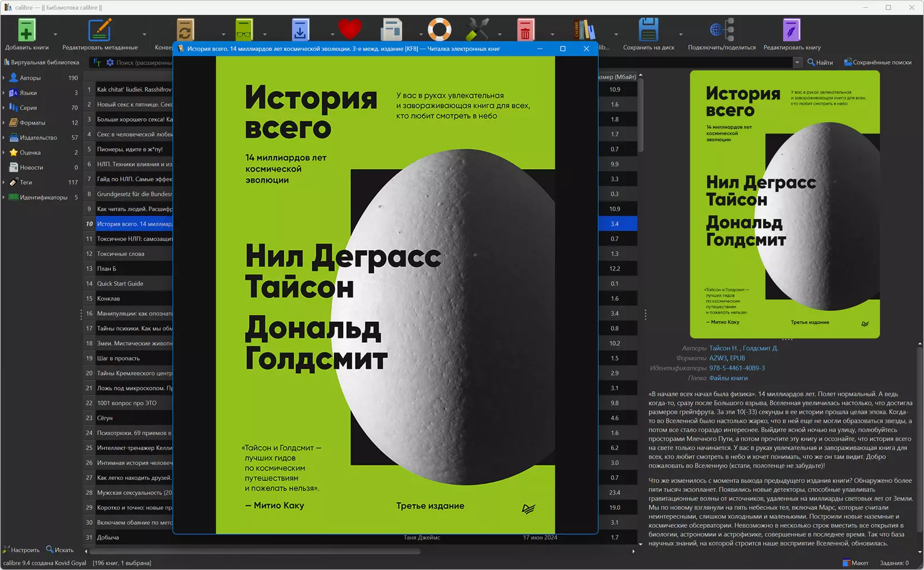Viewport: 924px width, 570px height.
Task: Click the Виртуальная библиотека button
Action: pyautogui.click(x=42, y=63)
